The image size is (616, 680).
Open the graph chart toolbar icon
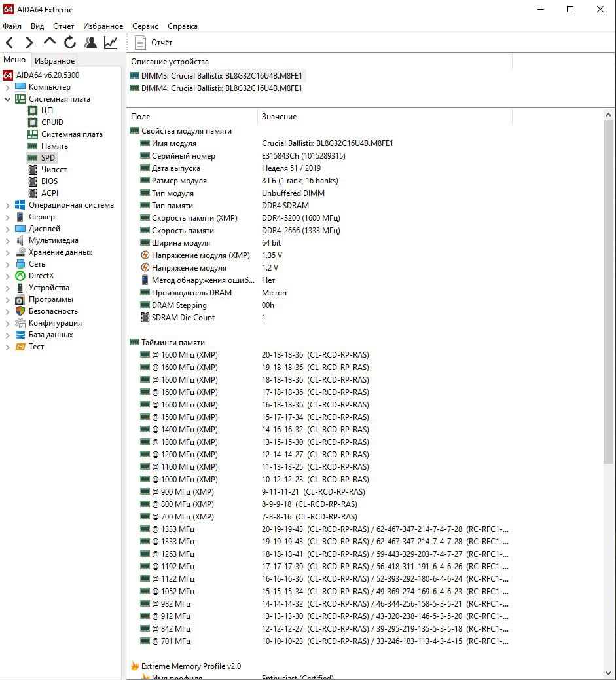[x=111, y=43]
